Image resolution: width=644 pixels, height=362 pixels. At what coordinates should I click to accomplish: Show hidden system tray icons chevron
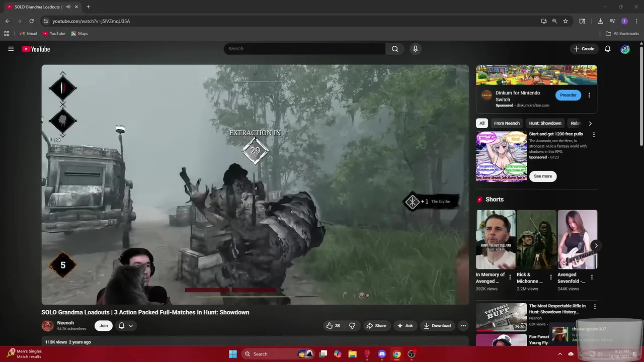point(560,354)
